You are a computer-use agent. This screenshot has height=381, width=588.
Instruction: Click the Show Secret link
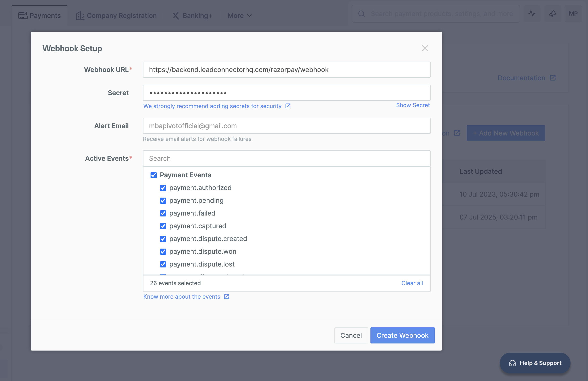pos(413,105)
